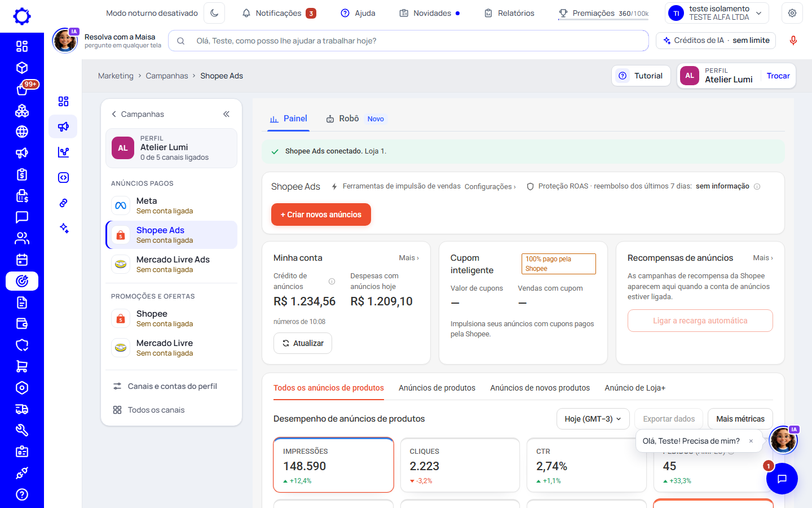The width and height of the screenshot is (812, 508).
Task: Click Ligar a recarga automática
Action: pos(700,321)
